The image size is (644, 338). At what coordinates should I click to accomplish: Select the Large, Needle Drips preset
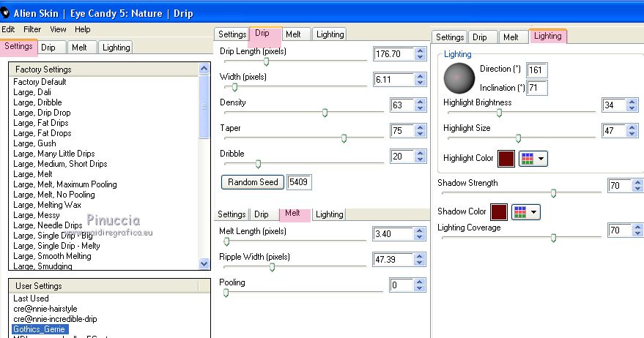(48, 225)
